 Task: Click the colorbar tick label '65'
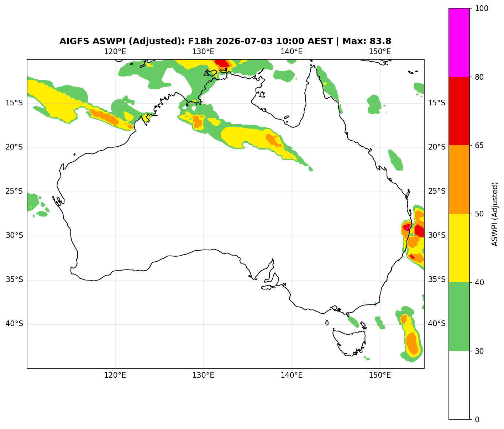click(x=479, y=146)
